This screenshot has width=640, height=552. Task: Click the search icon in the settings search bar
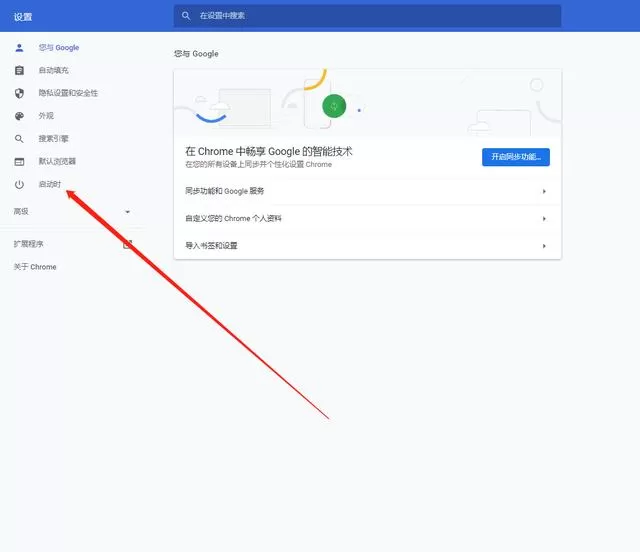point(186,16)
